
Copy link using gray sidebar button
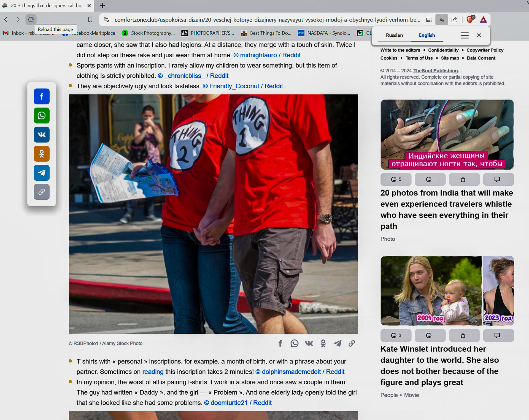click(42, 192)
